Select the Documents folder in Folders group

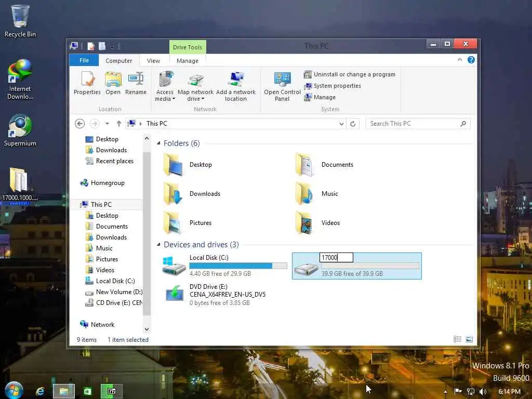click(324, 165)
